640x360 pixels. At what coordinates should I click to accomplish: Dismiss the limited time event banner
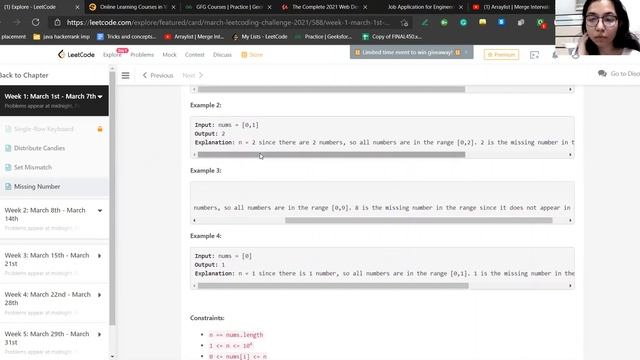[x=466, y=52]
